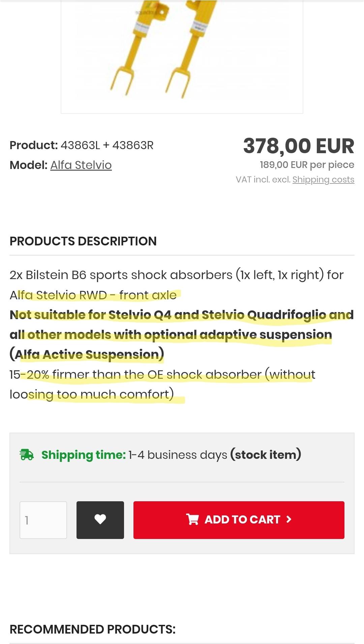
Task: Click the '(stock item)' text
Action: tap(266, 454)
